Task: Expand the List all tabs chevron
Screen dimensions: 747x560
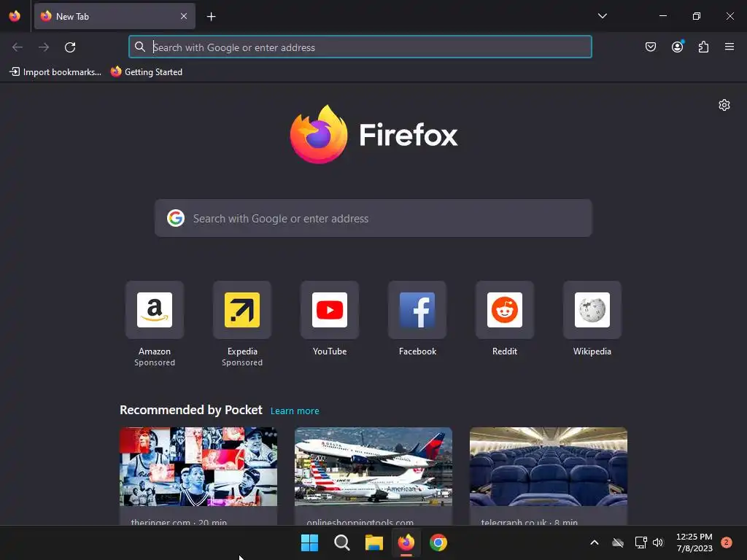Action: click(602, 16)
